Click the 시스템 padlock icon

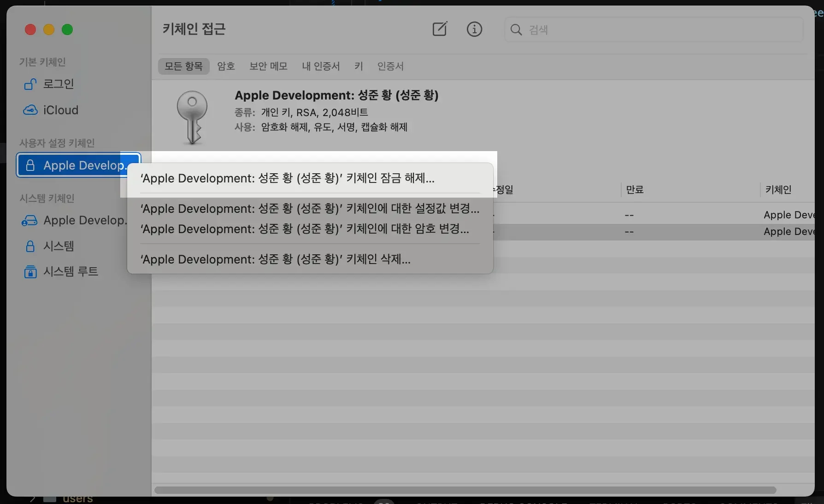click(x=30, y=246)
